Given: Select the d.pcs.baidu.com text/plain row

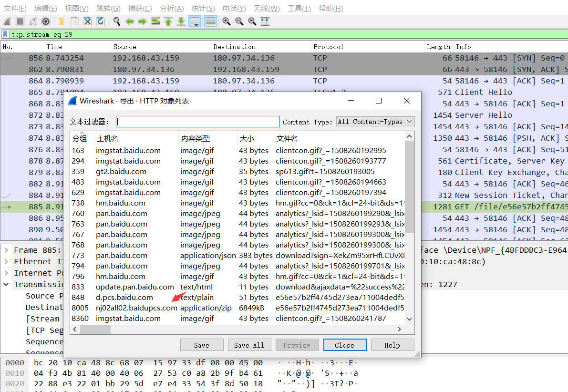Looking at the screenshot, I should pos(238,298).
